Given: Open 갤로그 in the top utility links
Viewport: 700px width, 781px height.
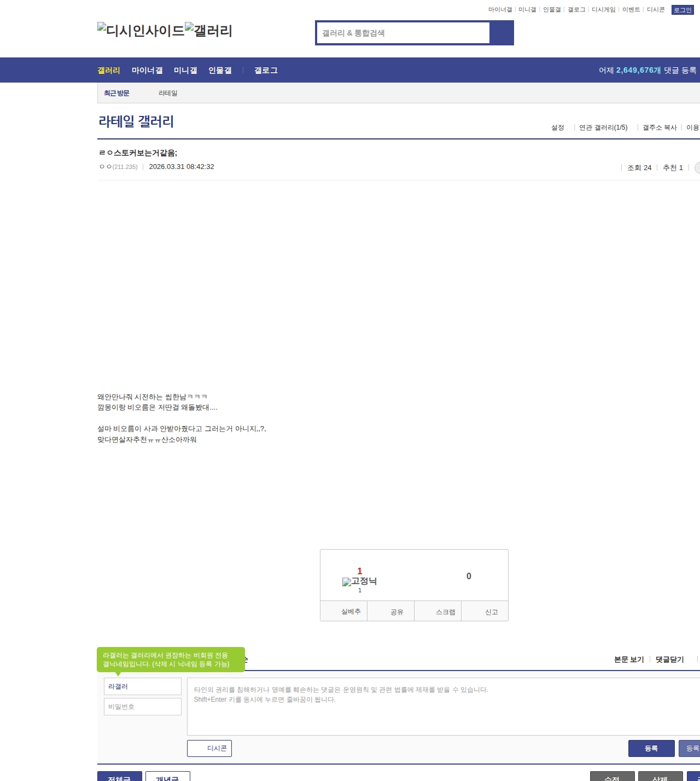Looking at the screenshot, I should [x=576, y=10].
